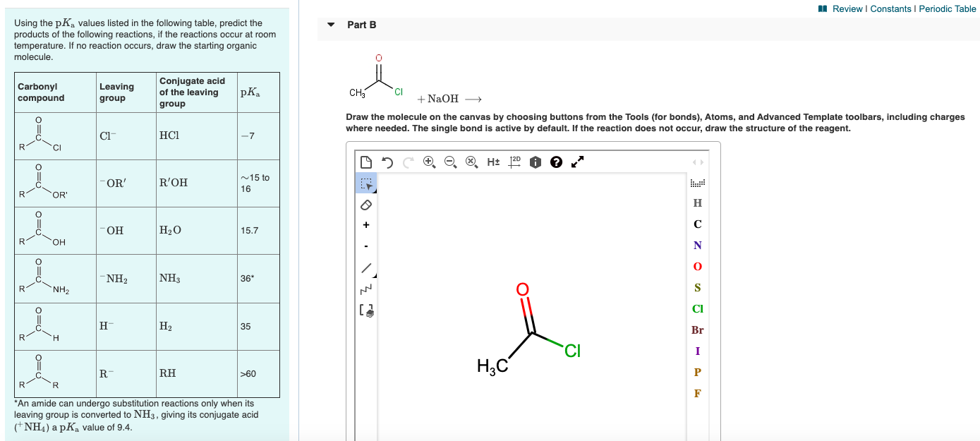The height and width of the screenshot is (441, 980).
Task: Select the chain bond tool
Action: [x=365, y=286]
